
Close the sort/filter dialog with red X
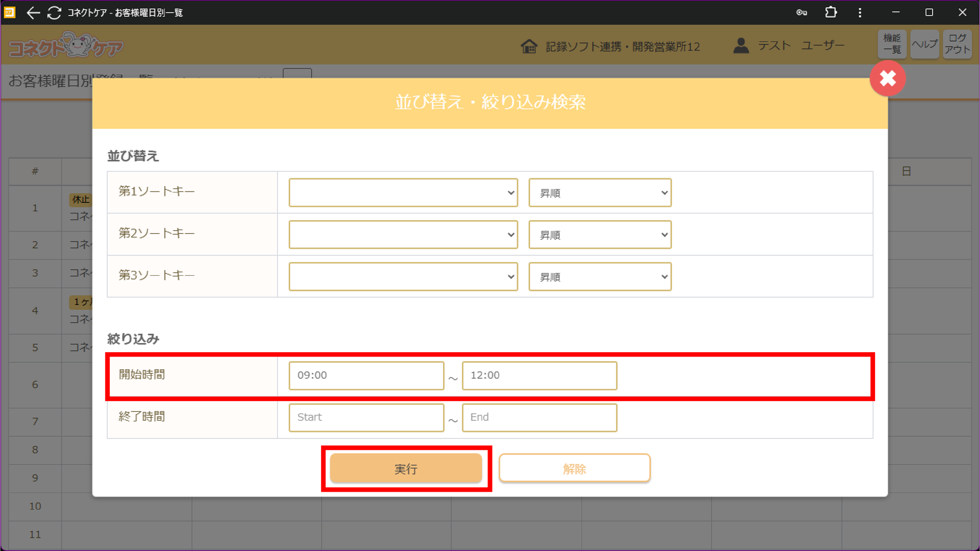[x=887, y=78]
